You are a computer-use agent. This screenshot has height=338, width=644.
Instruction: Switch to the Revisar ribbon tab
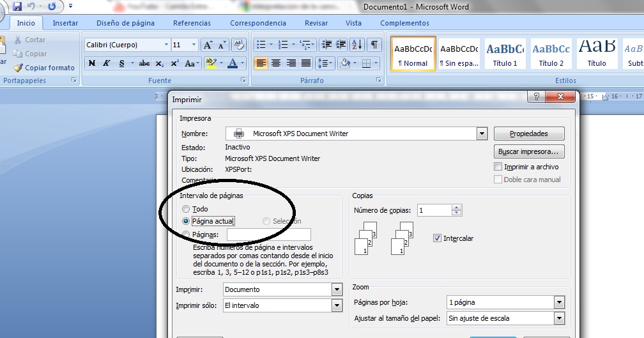[x=316, y=23]
